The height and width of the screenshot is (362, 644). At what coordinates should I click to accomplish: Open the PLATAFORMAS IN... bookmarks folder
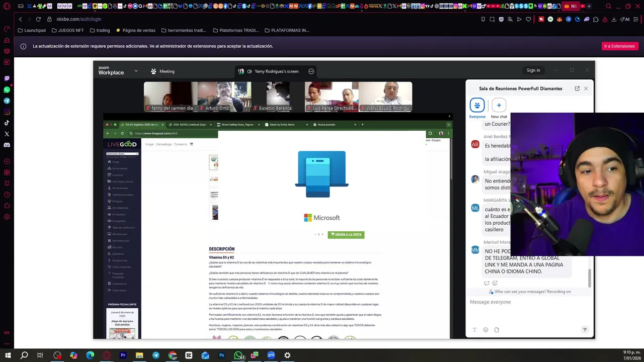point(287,30)
